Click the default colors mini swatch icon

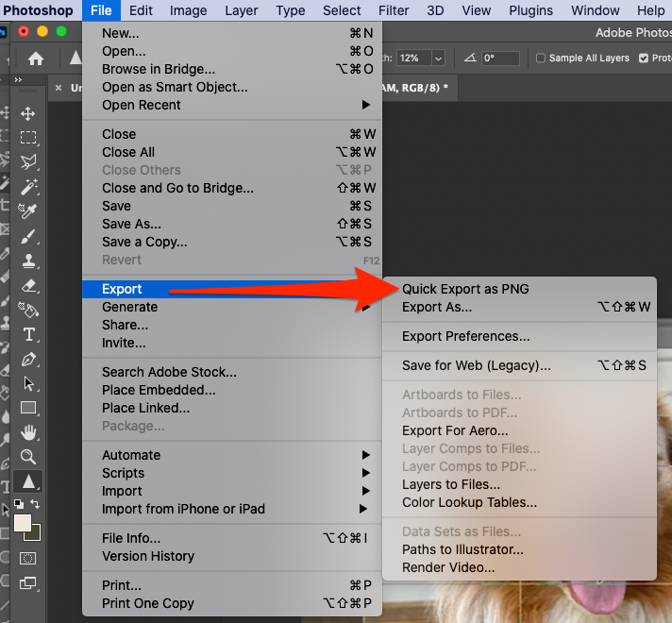pyautogui.click(x=19, y=503)
